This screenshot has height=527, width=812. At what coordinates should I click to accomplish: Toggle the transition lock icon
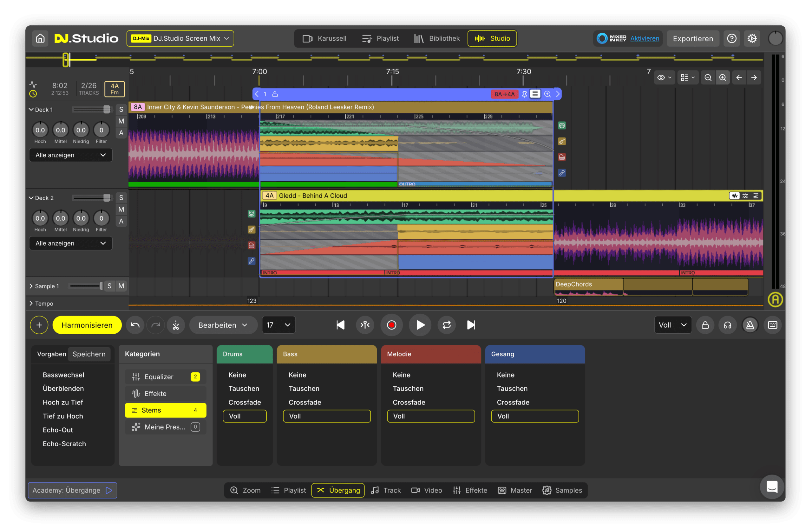point(275,94)
